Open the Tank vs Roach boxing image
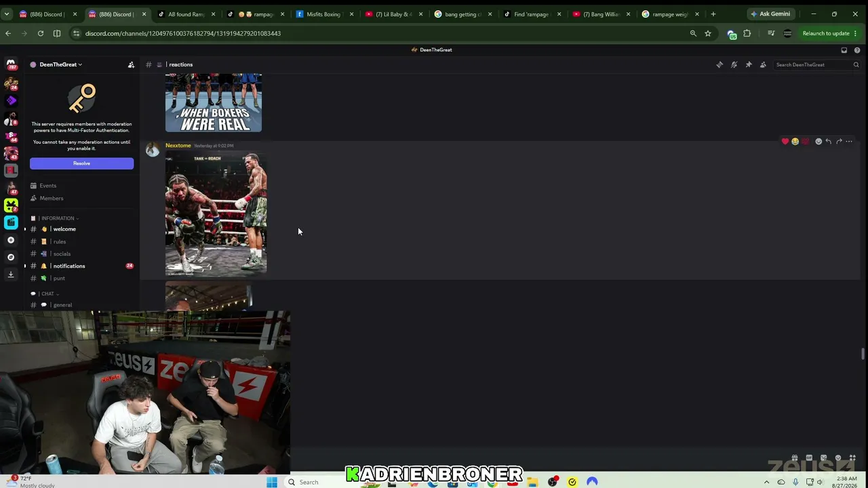868x488 pixels. 216,214
